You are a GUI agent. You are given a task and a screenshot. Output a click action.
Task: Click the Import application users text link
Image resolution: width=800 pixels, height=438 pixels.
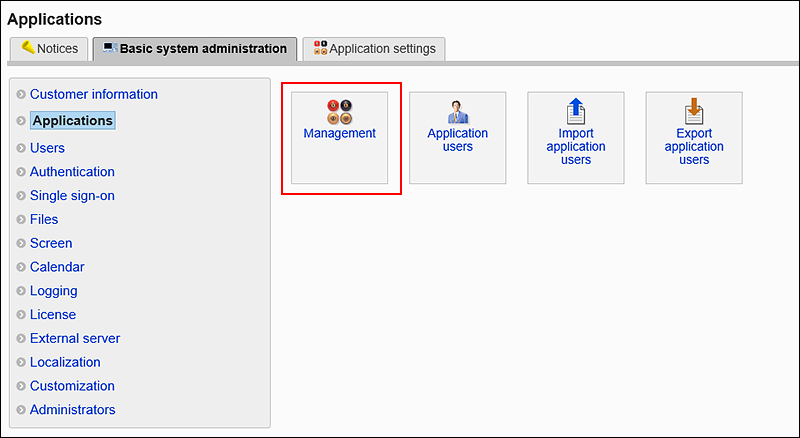pyautogui.click(x=576, y=147)
